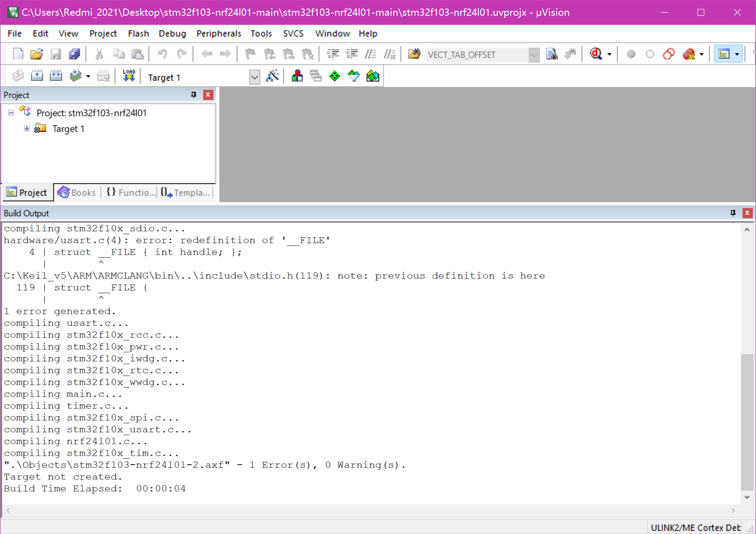This screenshot has width=756, height=534.
Task: Open batch build dropdown arrow
Action: [x=88, y=76]
